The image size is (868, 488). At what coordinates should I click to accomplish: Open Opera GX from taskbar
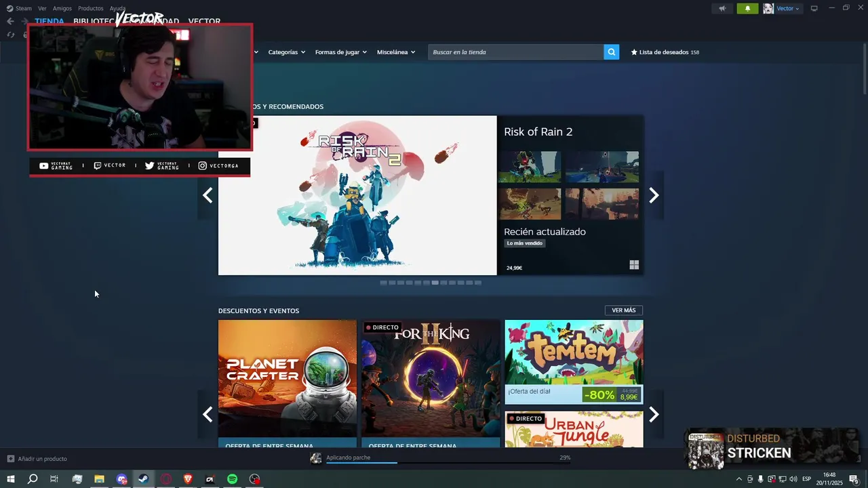[x=165, y=479]
